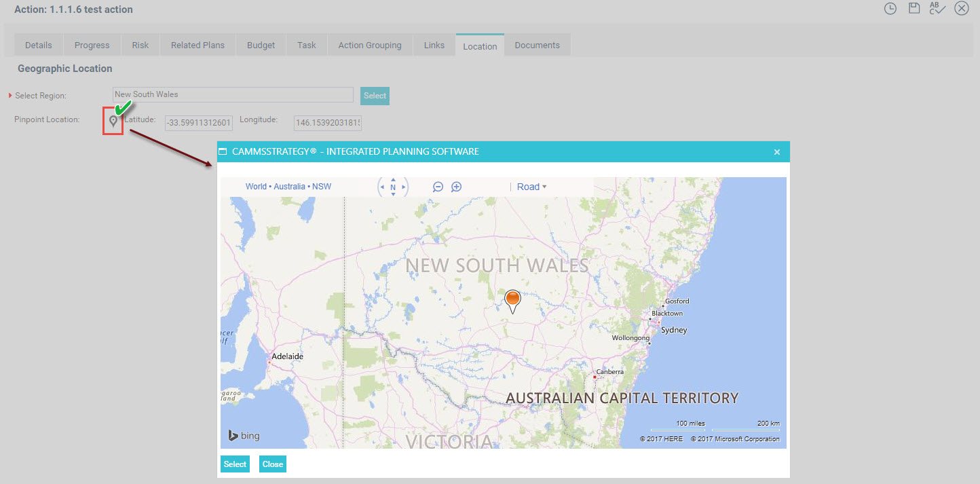The height and width of the screenshot is (484, 980).
Task: Click the Longitude input field
Action: pos(328,123)
